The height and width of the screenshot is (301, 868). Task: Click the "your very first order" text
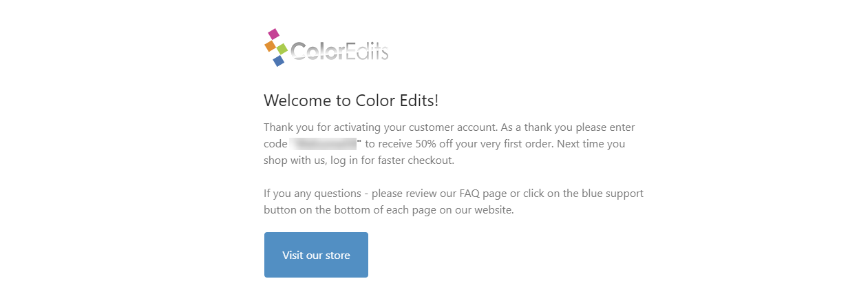coord(502,144)
